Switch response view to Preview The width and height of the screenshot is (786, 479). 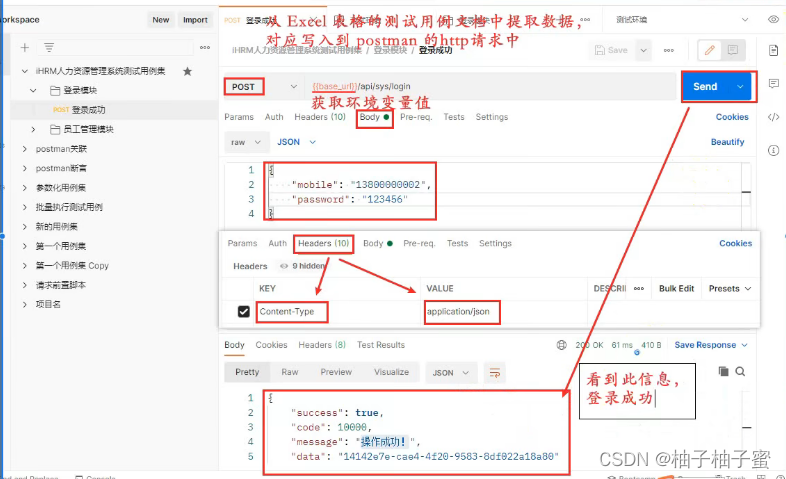tap(336, 372)
